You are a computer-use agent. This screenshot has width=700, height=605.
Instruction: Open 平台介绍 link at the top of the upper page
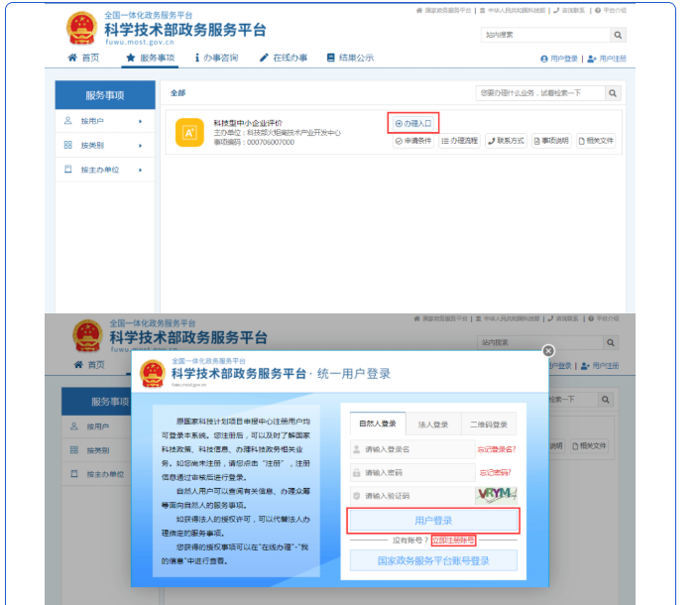click(x=611, y=10)
